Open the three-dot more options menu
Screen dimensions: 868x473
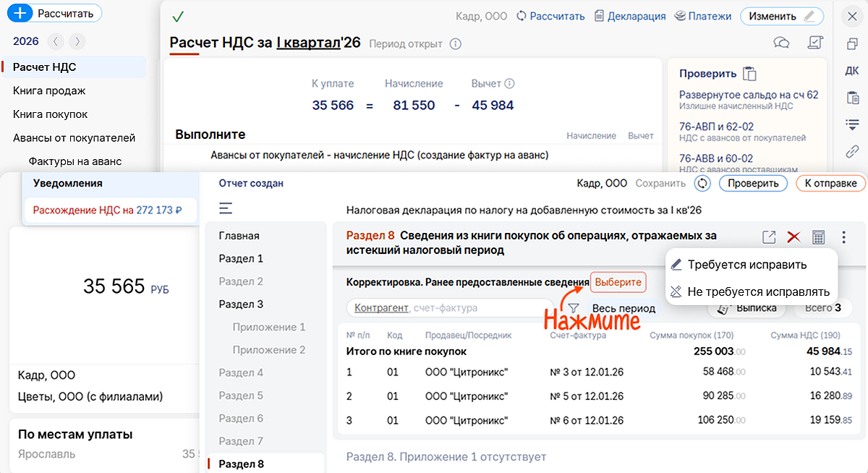click(843, 236)
